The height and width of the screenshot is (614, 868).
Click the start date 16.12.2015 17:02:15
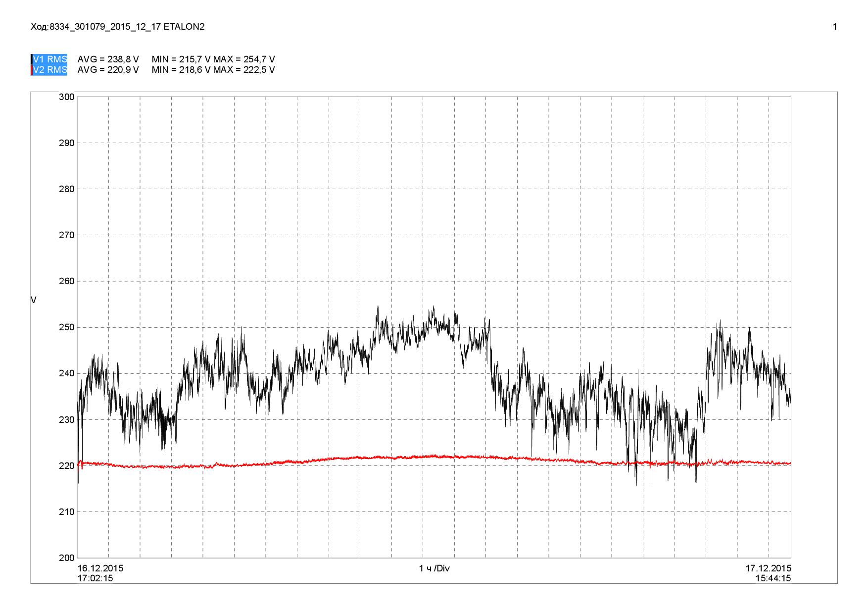coord(100,573)
